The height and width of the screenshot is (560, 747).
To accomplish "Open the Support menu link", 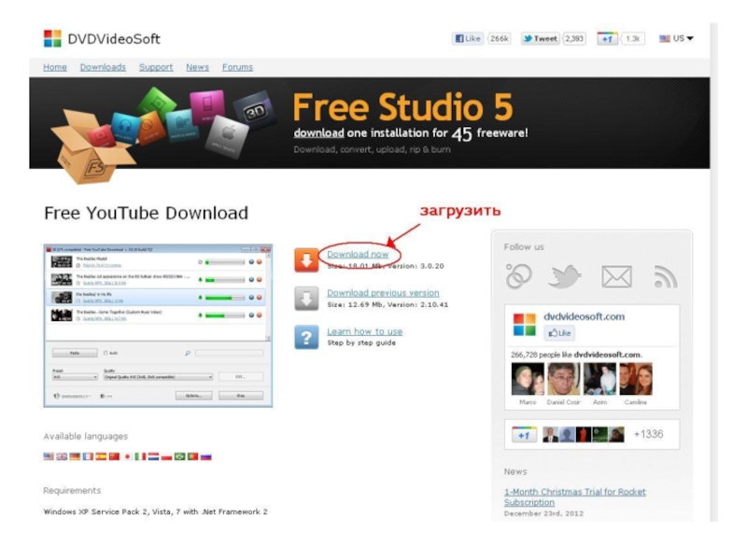I will point(156,67).
